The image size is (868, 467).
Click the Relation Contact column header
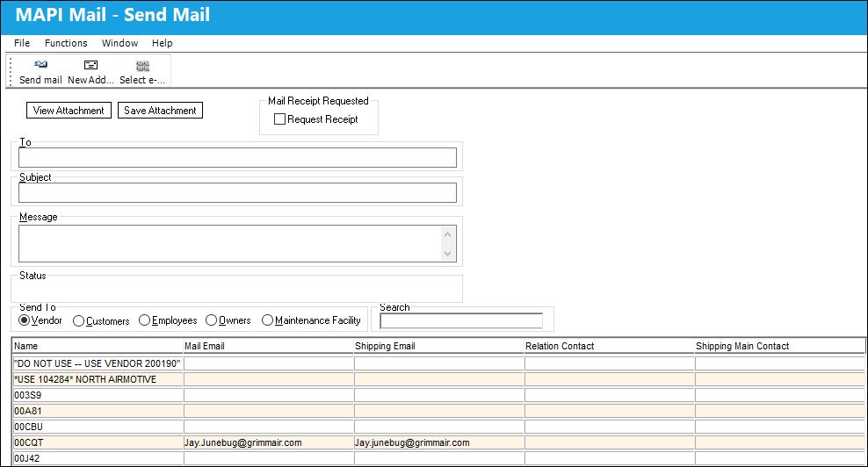click(x=609, y=346)
